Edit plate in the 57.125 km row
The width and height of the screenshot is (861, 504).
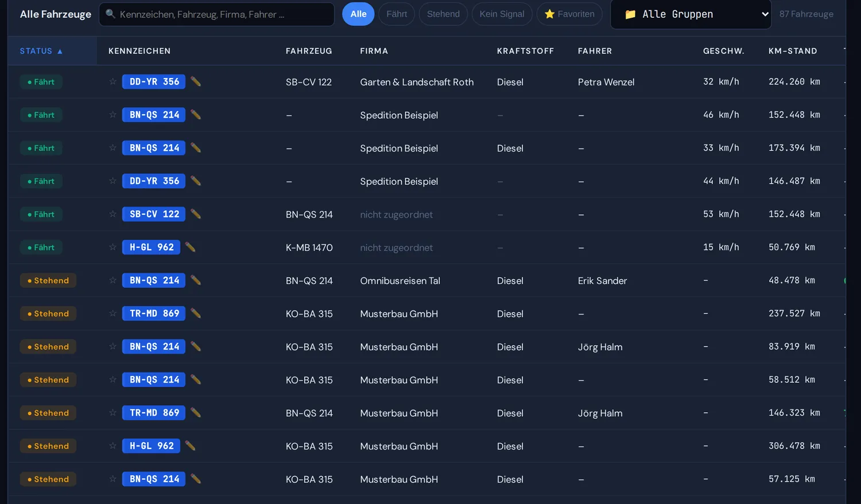coord(196,479)
